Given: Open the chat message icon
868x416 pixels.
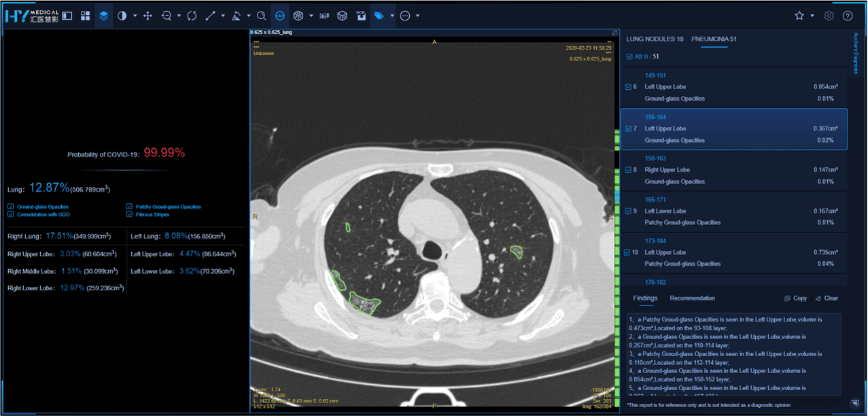Looking at the screenshot, I should pyautogui.click(x=855, y=403).
